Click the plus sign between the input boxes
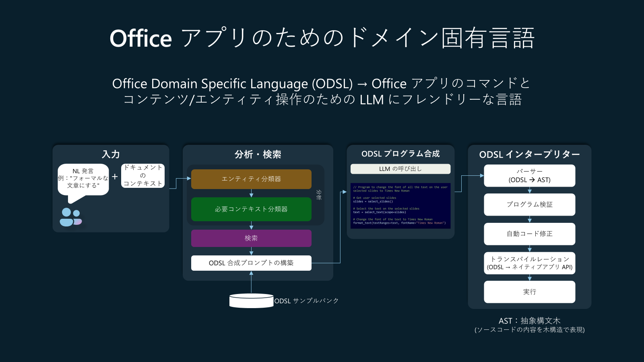Screen dimensions: 644x362 click(115, 177)
